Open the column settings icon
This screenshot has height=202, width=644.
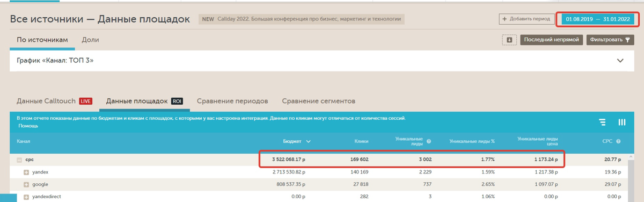point(621,122)
